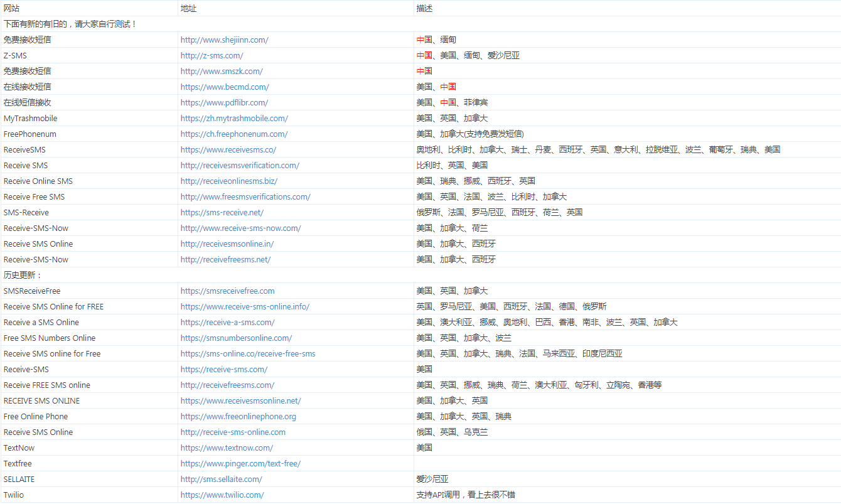Image resolution: width=841 pixels, height=504 pixels.
Task: Click 支持API调用，看上去很不错 description
Action: pos(466,495)
